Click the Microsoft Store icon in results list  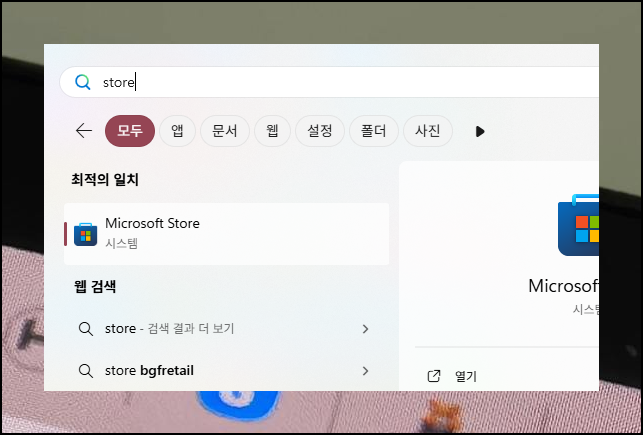tap(85, 235)
